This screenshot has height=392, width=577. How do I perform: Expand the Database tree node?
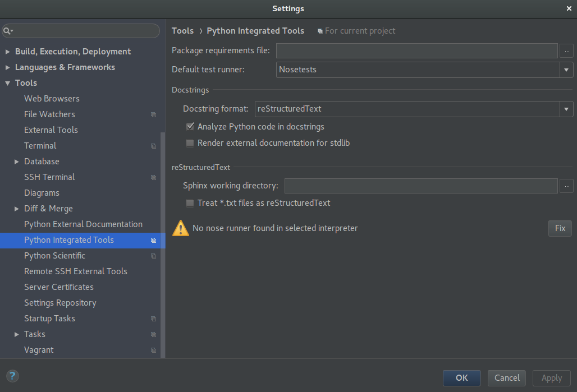coord(17,162)
